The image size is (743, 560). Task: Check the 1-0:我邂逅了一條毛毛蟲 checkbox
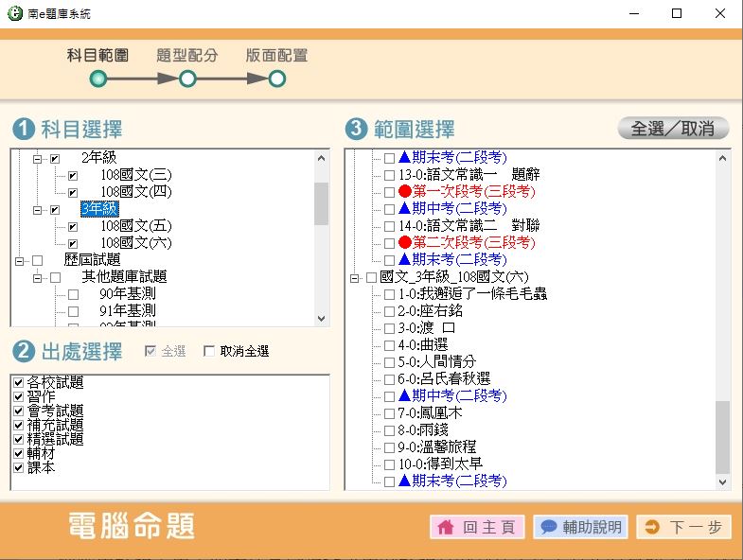point(389,294)
